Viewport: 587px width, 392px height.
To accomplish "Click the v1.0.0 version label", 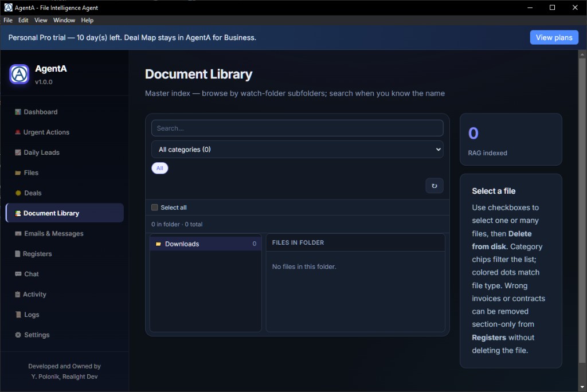I will tap(44, 82).
